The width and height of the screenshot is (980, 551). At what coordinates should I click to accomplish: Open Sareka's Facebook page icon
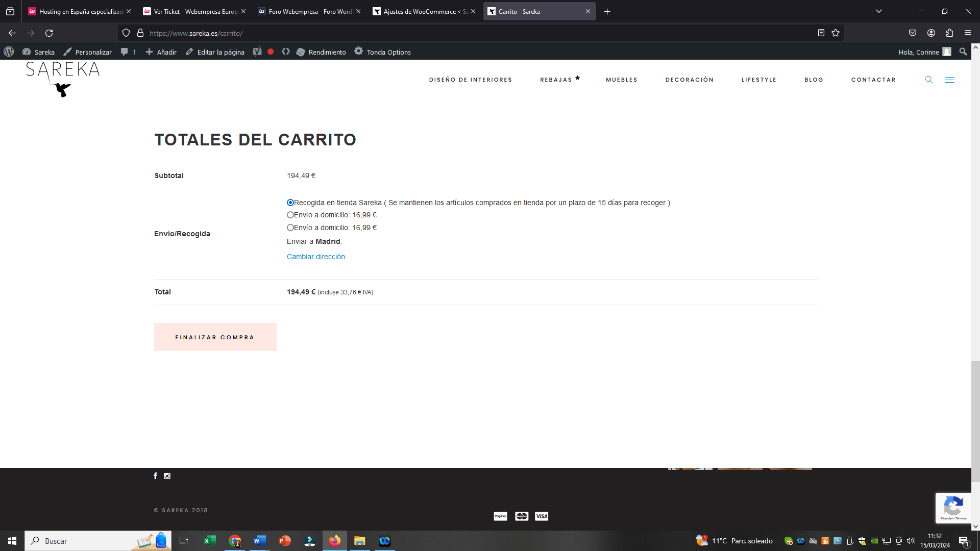pyautogui.click(x=156, y=475)
